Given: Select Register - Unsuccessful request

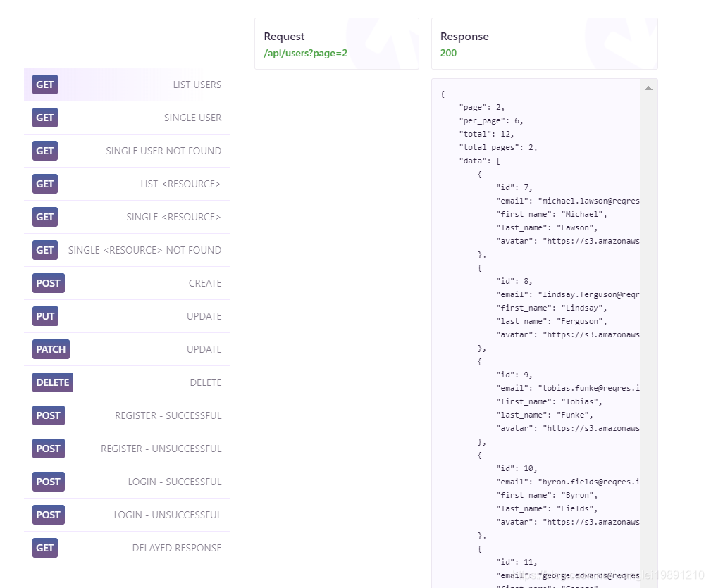Looking at the screenshot, I should coord(127,449).
